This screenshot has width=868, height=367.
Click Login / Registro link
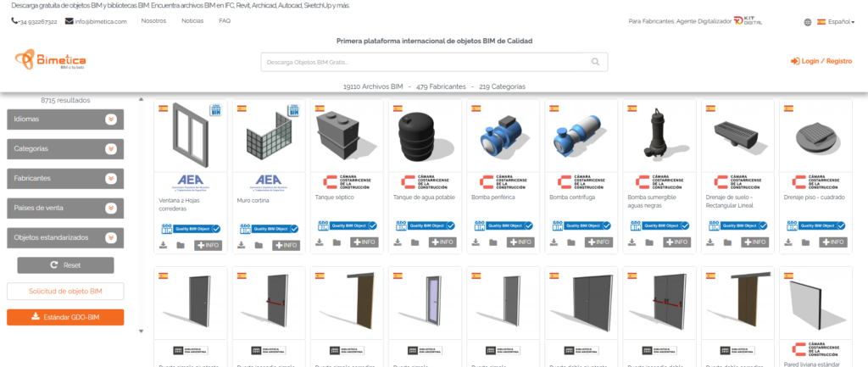(x=821, y=61)
